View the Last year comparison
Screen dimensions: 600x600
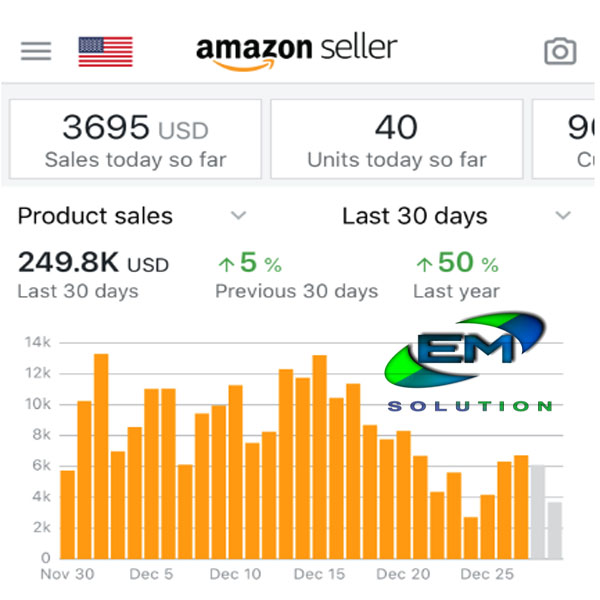click(455, 291)
